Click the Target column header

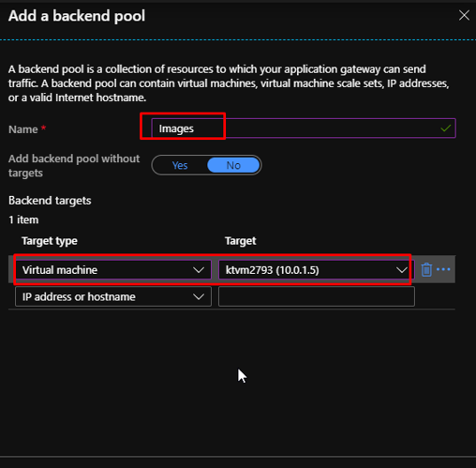[240, 241]
